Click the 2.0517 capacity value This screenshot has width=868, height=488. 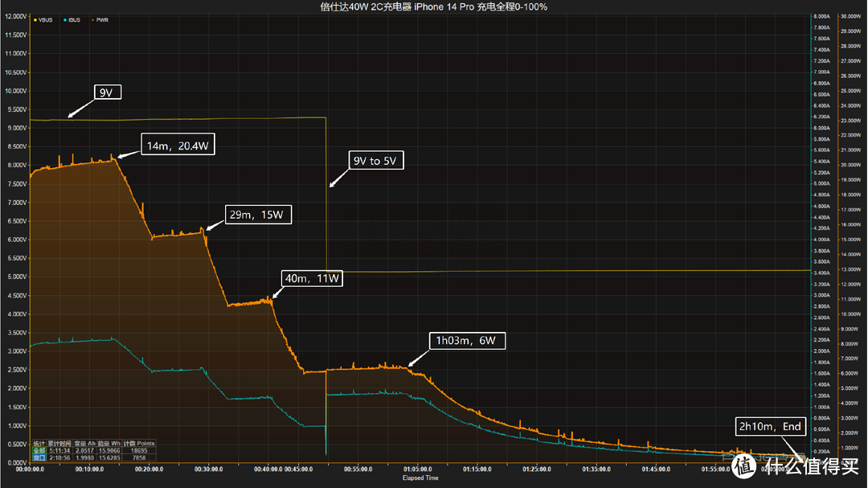pyautogui.click(x=84, y=451)
